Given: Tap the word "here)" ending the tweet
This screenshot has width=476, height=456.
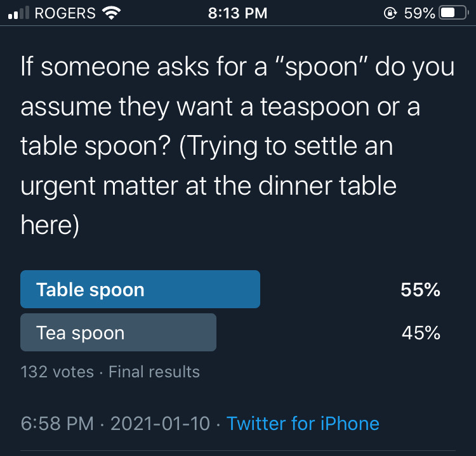Looking at the screenshot, I should 50,226.
